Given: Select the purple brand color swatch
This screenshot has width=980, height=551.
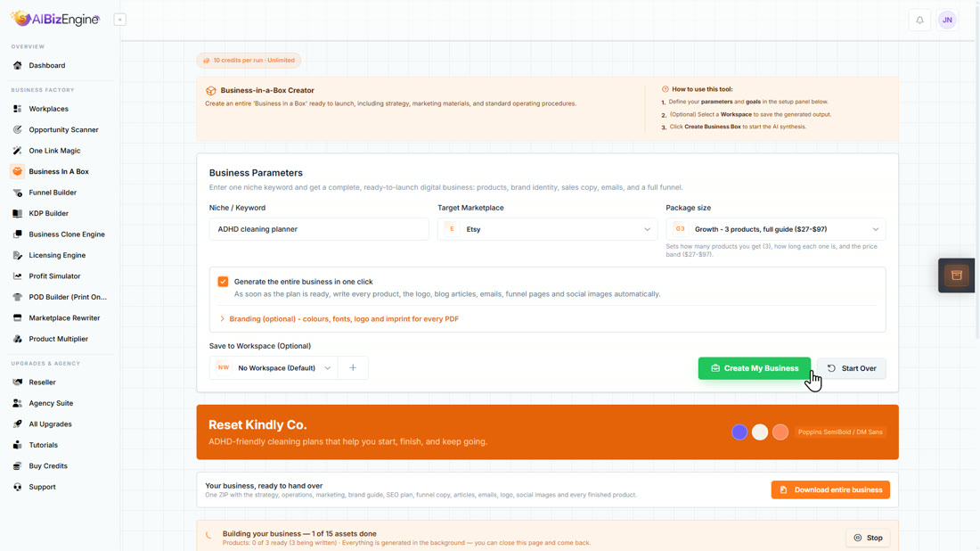Looking at the screenshot, I should click(739, 432).
